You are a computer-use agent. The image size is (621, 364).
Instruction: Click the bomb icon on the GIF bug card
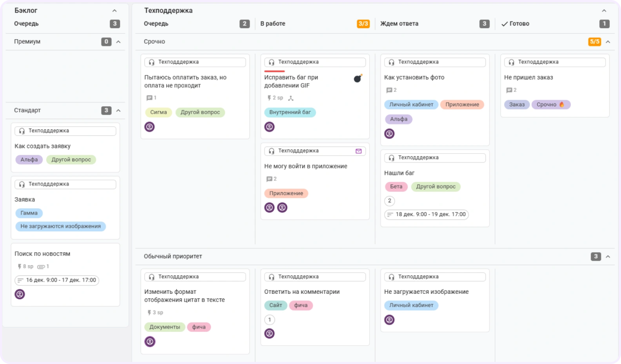click(x=358, y=79)
